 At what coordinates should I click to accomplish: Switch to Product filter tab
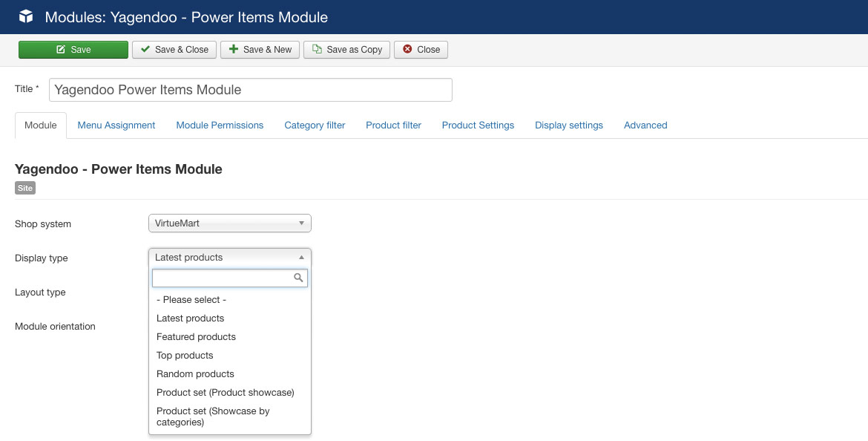pos(393,125)
